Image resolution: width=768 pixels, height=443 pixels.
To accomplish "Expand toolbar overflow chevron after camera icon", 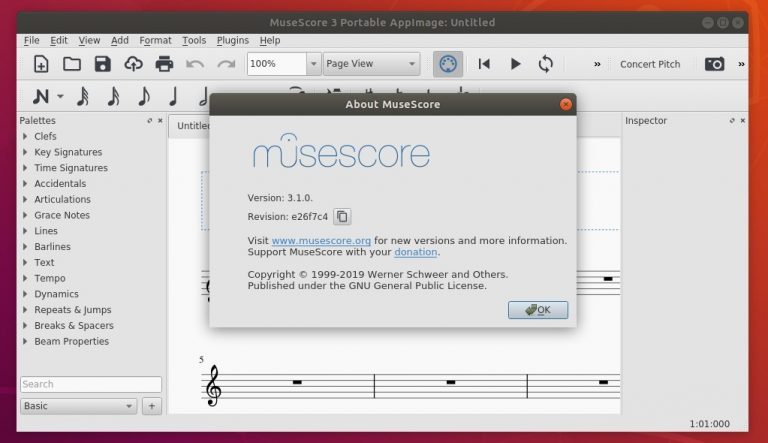I will tap(741, 64).
